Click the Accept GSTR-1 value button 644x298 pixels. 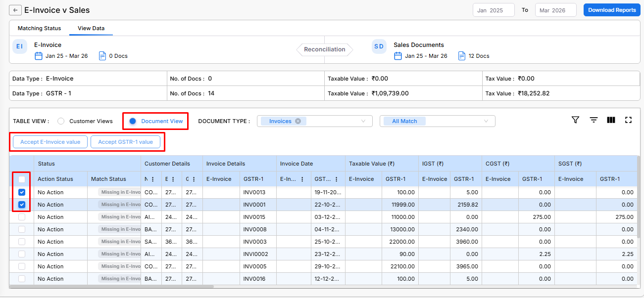(125, 142)
